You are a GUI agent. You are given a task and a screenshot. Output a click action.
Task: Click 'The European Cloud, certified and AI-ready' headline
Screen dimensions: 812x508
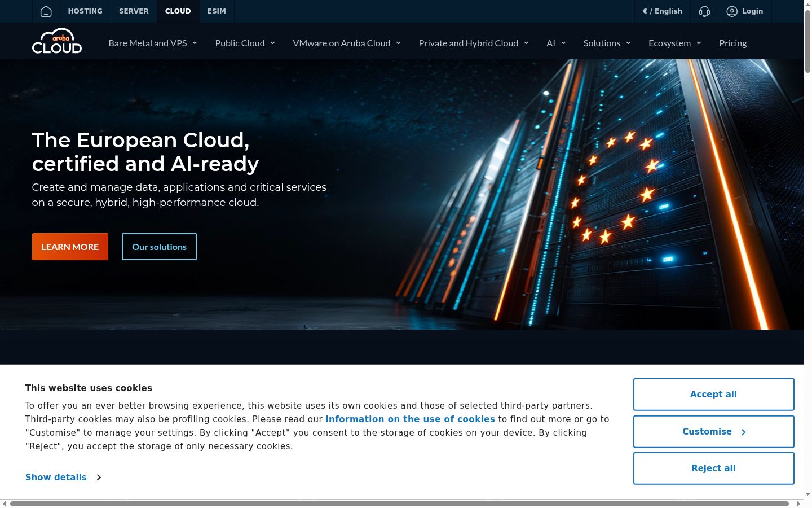tap(145, 152)
